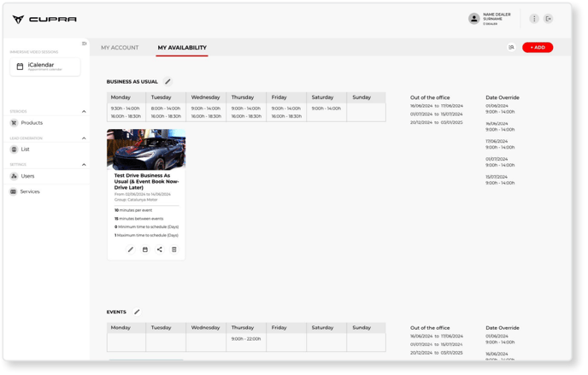Go to Users under Settings

click(27, 176)
